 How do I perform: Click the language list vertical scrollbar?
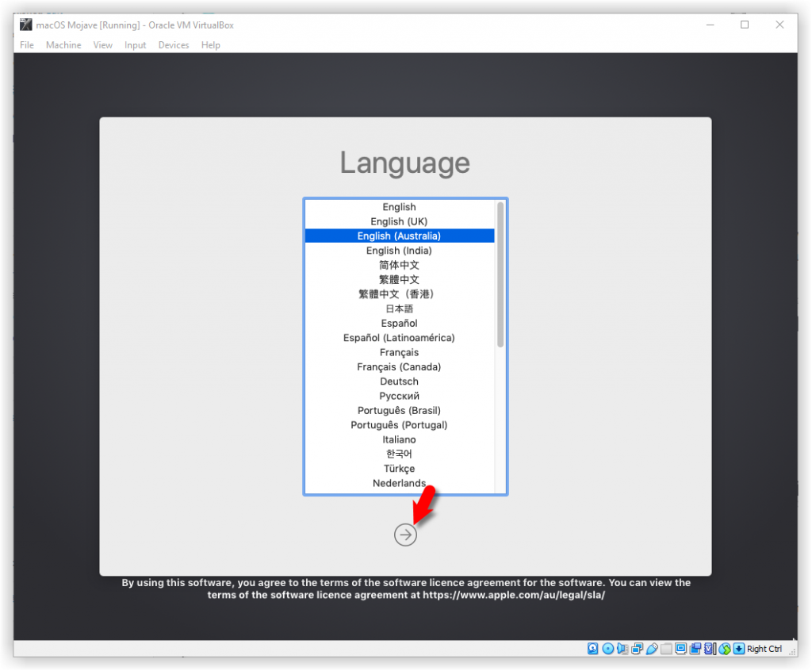[x=500, y=274]
